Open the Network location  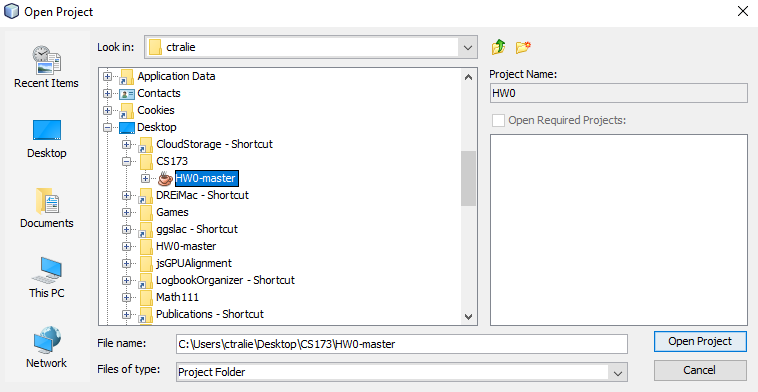(x=46, y=348)
